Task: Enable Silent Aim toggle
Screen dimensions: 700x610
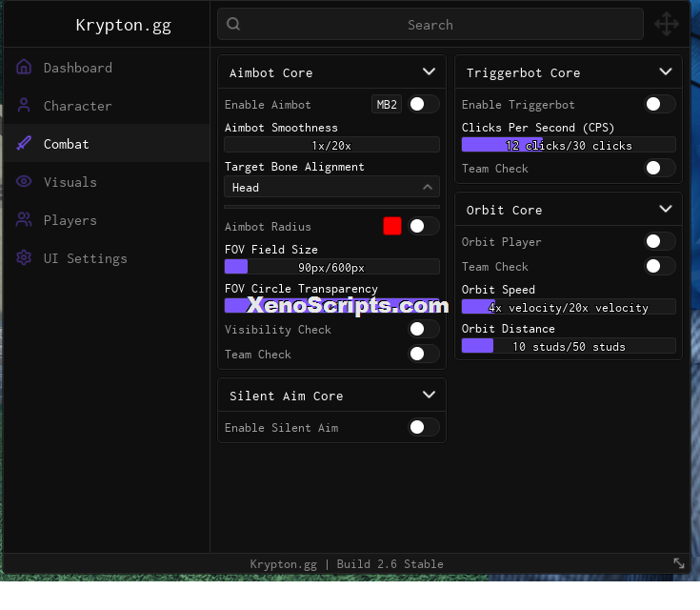Action: (424, 427)
